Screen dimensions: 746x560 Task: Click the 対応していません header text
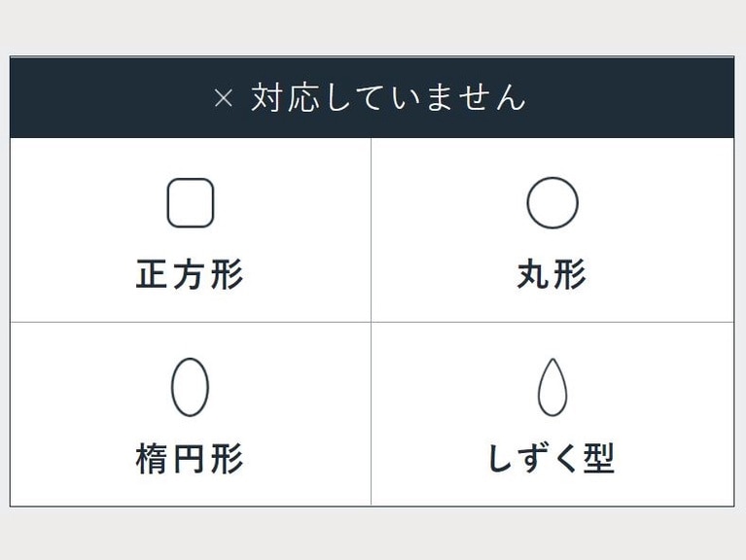[x=388, y=97]
